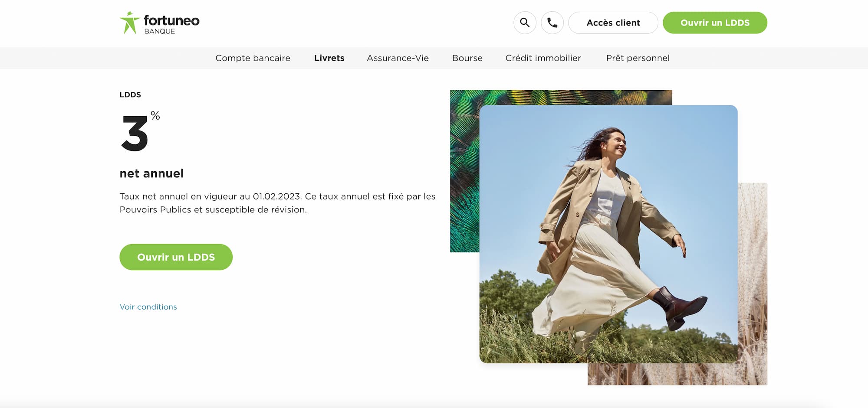The height and width of the screenshot is (408, 868).
Task: Open the Accès client login
Action: [613, 23]
